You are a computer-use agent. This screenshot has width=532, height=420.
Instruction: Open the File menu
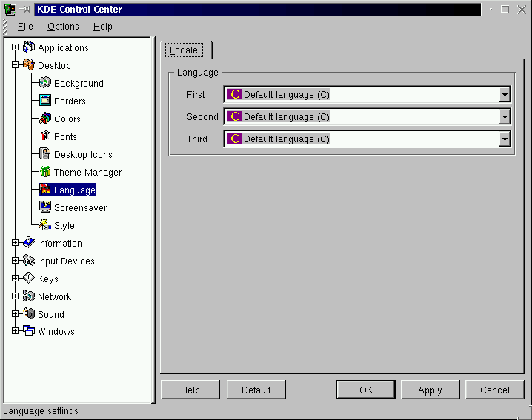coord(25,27)
